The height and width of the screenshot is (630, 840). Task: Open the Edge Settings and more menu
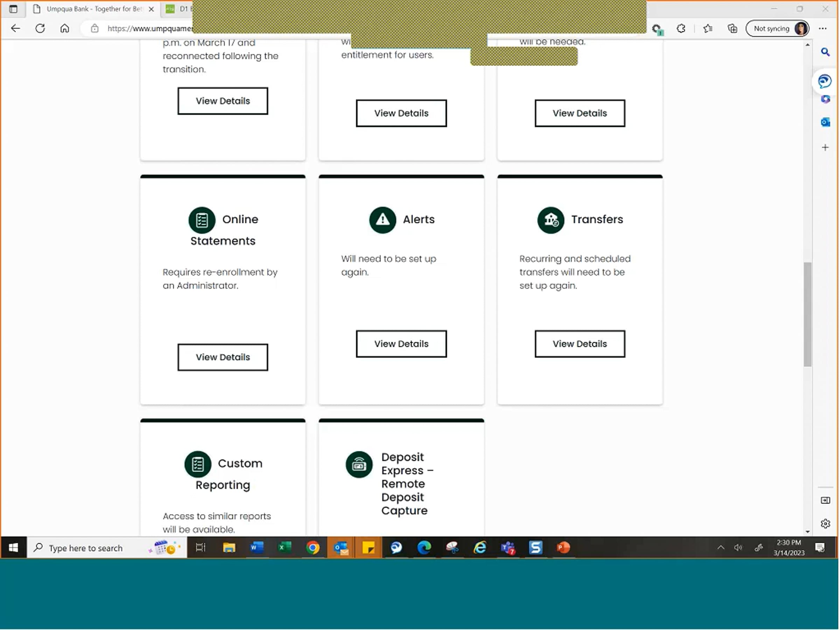822,28
